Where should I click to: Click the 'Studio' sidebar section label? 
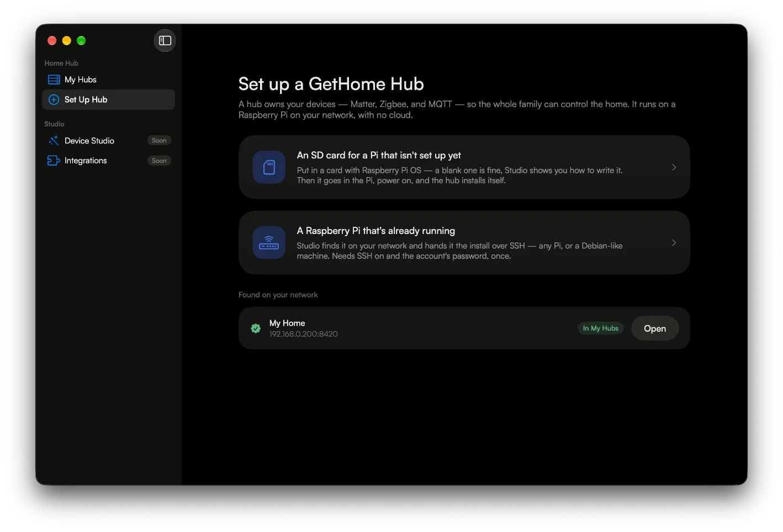coord(54,124)
